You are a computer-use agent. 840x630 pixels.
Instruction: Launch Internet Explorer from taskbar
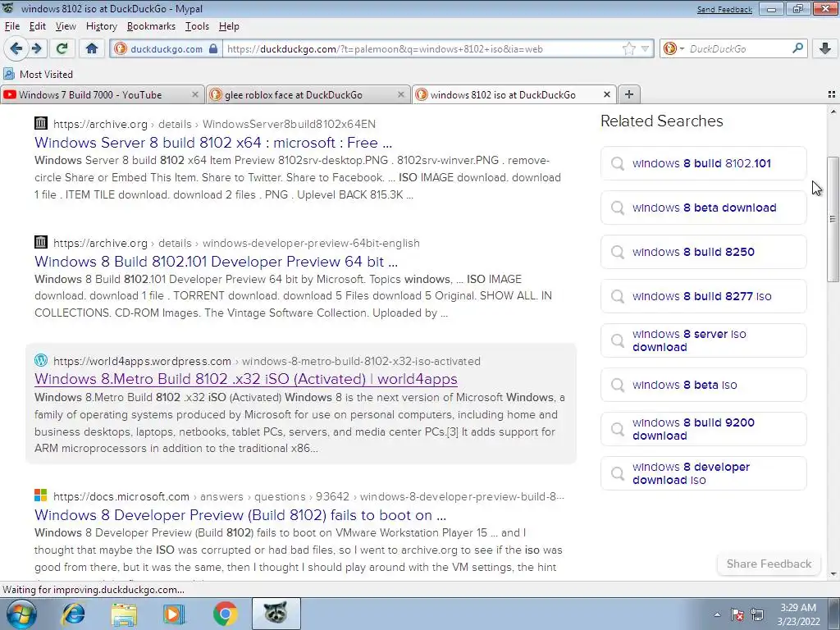(73, 614)
